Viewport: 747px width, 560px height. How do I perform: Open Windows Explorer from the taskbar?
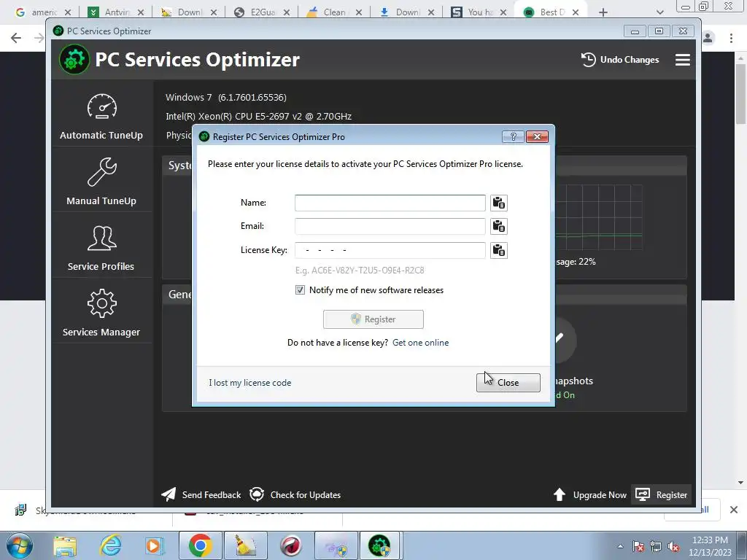pos(65,545)
